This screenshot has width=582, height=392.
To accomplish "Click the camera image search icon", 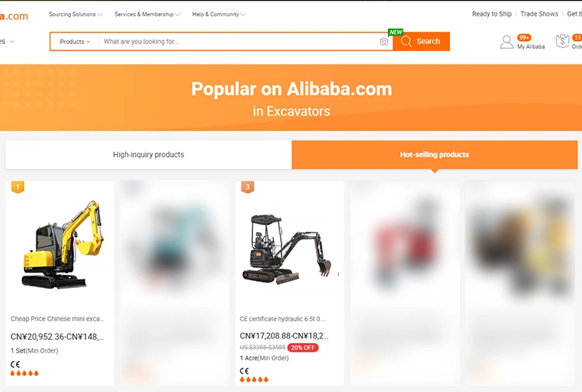I will pyautogui.click(x=384, y=42).
